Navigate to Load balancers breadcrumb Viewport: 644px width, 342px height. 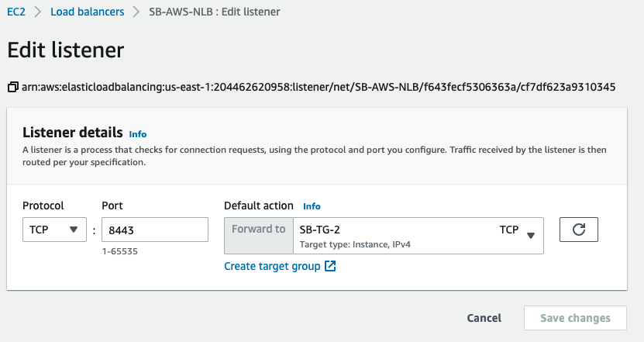pos(87,12)
